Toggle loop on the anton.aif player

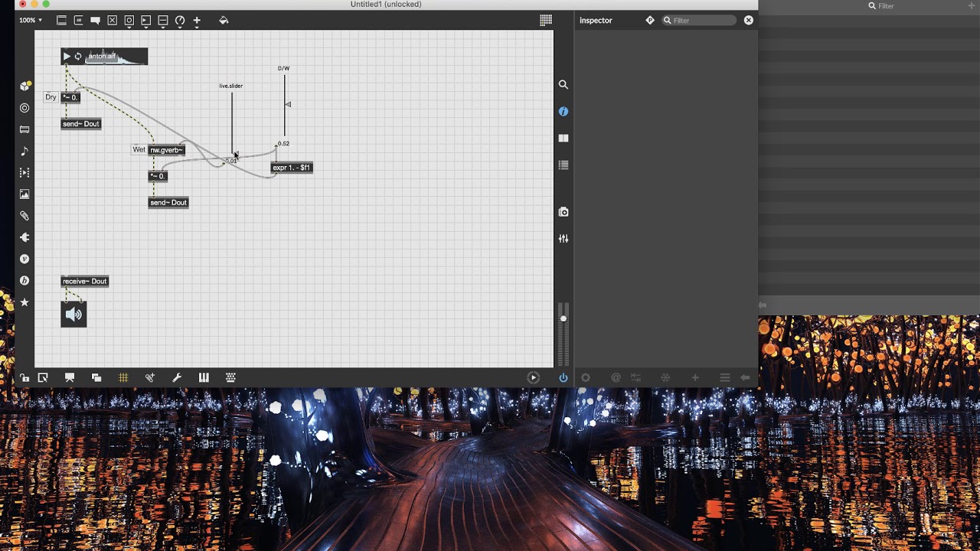coord(78,57)
